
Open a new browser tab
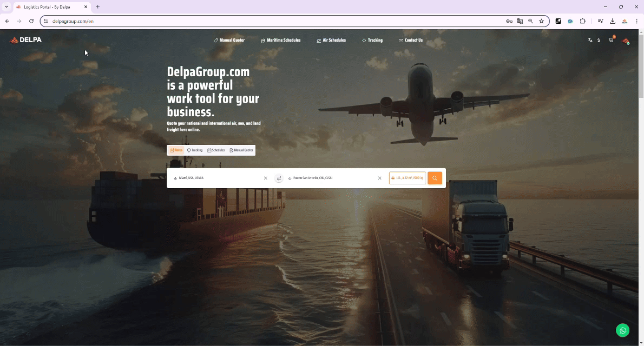[98, 7]
